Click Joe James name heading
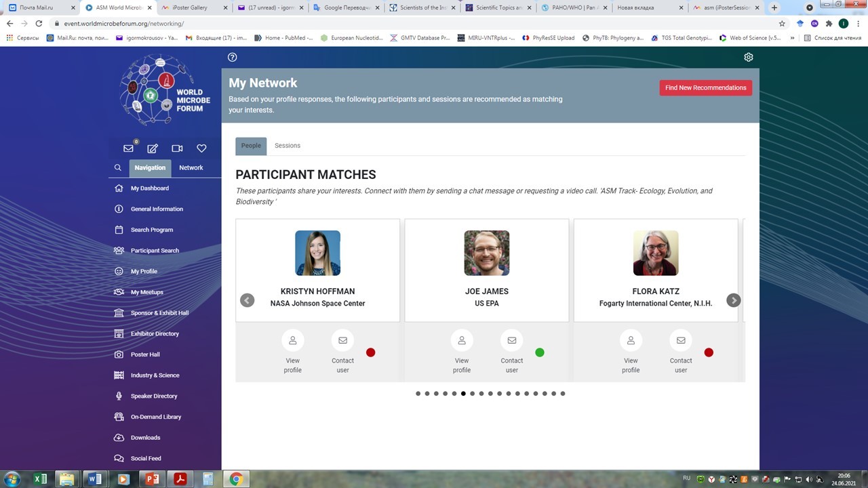 coord(487,291)
